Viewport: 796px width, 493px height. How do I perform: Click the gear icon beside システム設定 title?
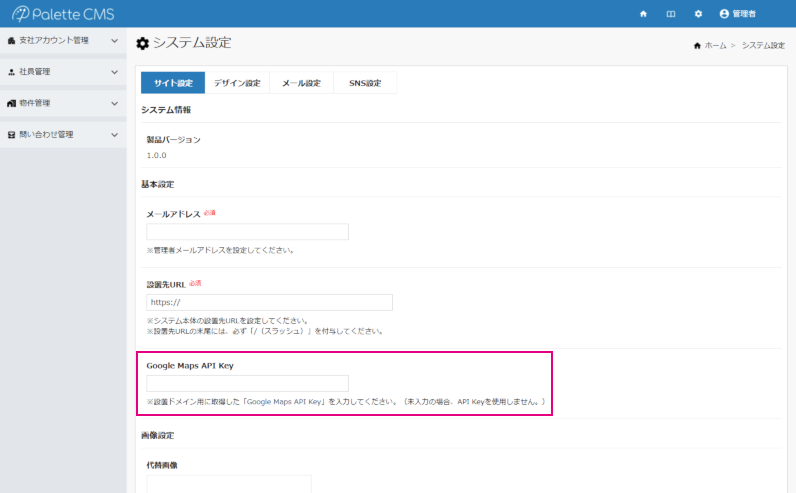(143, 43)
